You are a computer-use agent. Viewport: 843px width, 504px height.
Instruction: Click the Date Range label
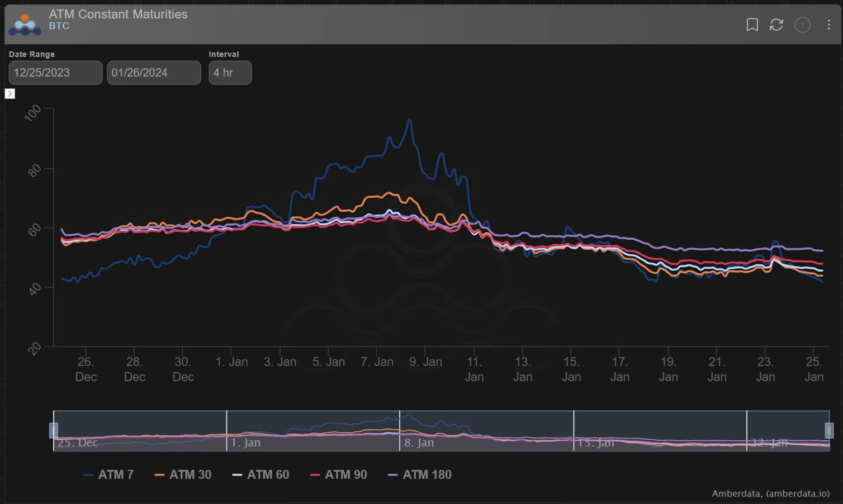32,54
